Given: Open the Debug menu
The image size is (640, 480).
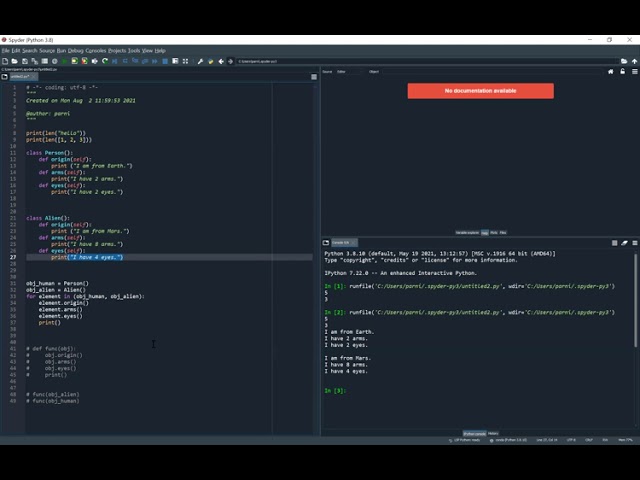Looking at the screenshot, I should coord(76,51).
